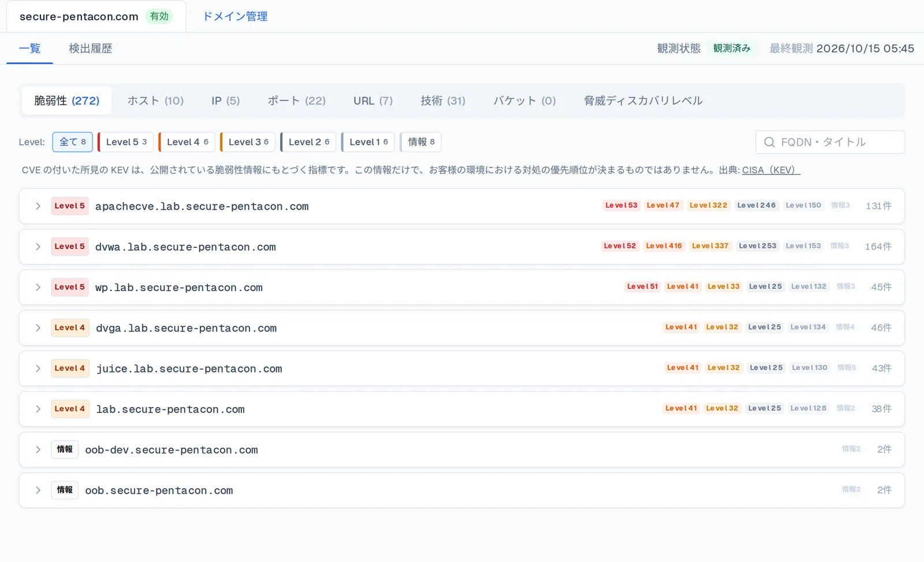Click the 164件 count on dvwa row
924x562 pixels.
878,247
